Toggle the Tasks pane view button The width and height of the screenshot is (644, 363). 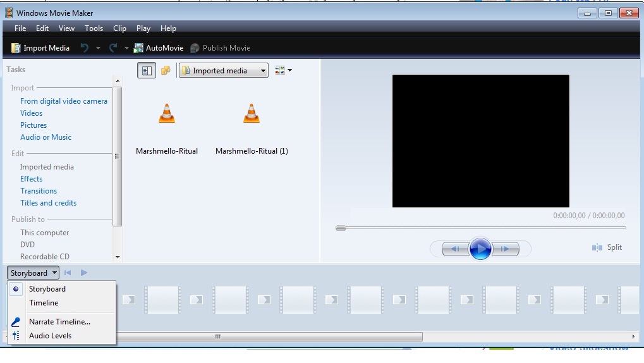pos(147,70)
